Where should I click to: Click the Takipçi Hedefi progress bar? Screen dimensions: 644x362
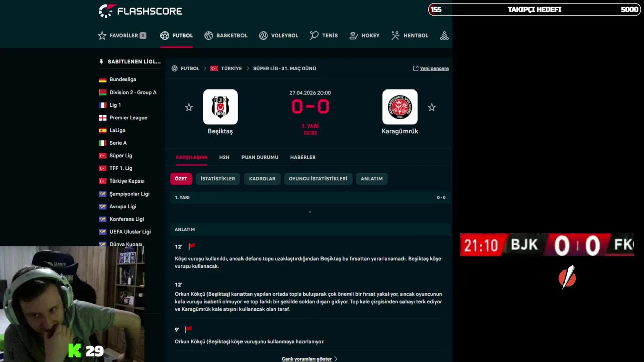(x=534, y=9)
